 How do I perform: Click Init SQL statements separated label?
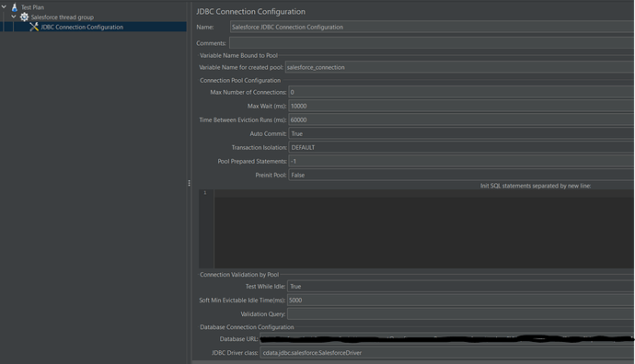pos(536,186)
